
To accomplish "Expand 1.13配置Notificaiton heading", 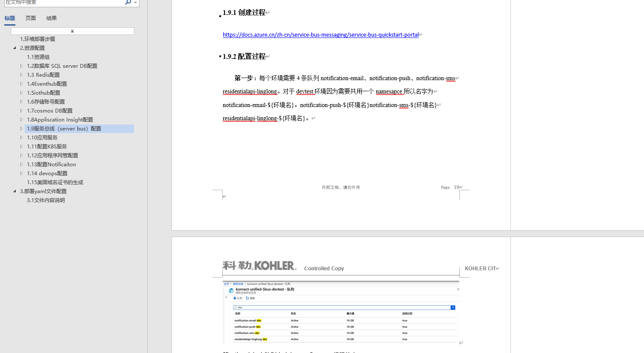I will coord(21,165).
